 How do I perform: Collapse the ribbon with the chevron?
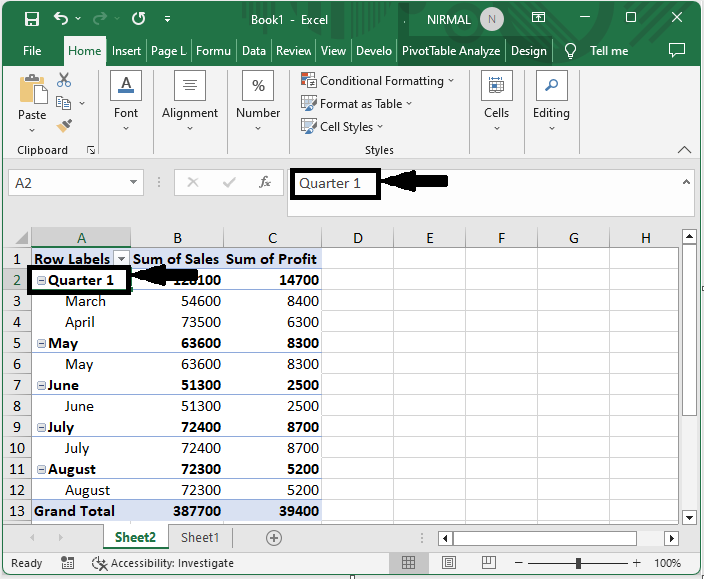684,150
